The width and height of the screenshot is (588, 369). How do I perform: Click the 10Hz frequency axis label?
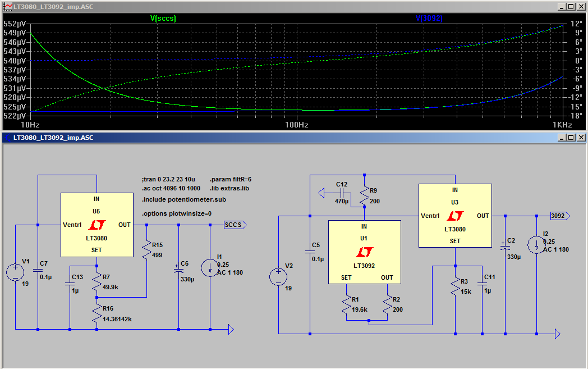click(30, 125)
